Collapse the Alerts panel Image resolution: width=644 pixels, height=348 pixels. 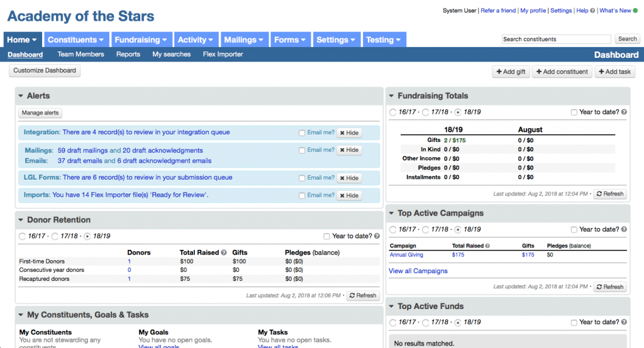21,96
